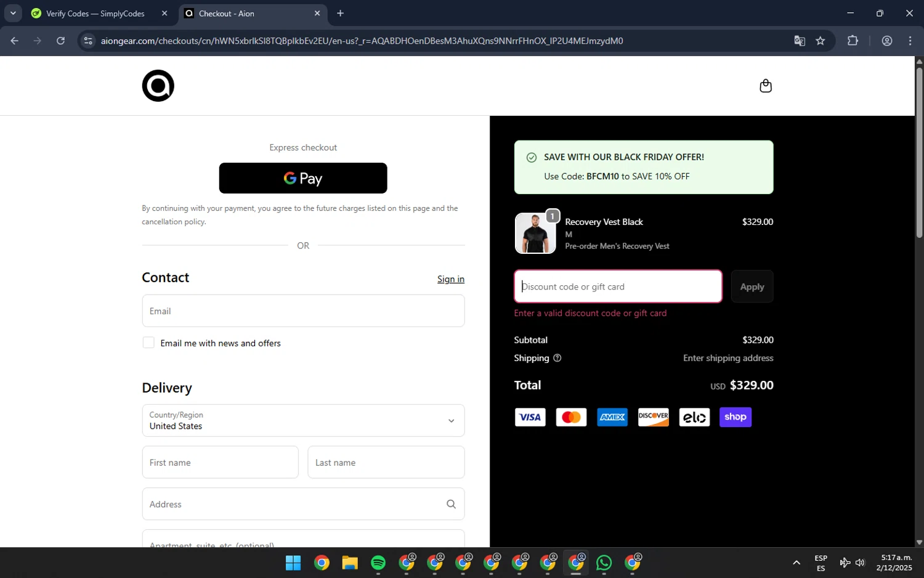Open the browser Extensions puzzle icon
Screen dimensions: 924x578
pyautogui.click(x=853, y=41)
